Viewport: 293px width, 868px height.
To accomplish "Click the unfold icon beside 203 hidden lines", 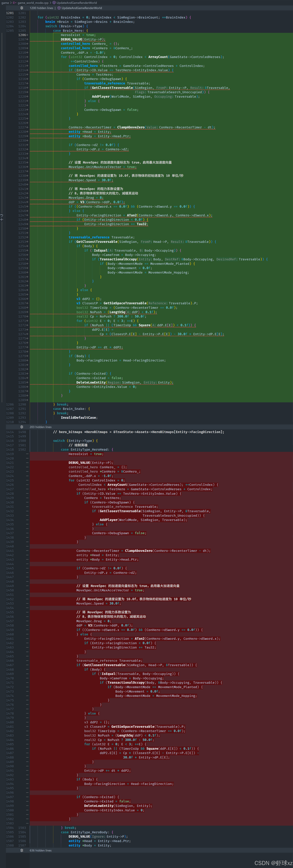I will tap(22, 427).
